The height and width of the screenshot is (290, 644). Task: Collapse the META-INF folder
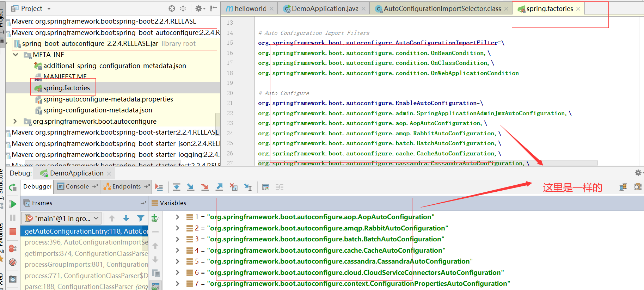[16, 55]
